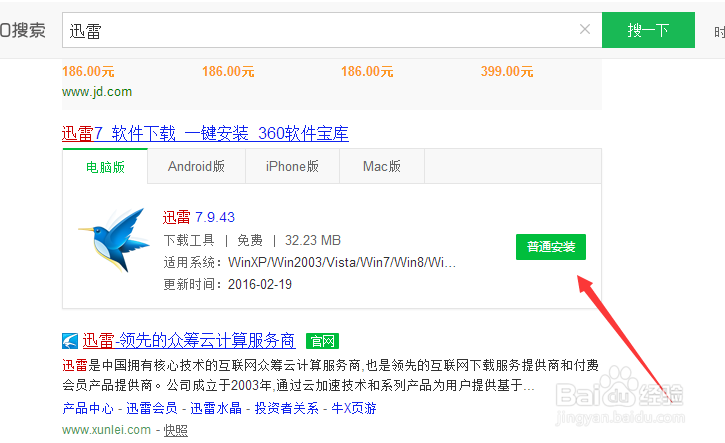Open the 投资者关系 sublink
This screenshot has height=443, width=725.
point(287,408)
